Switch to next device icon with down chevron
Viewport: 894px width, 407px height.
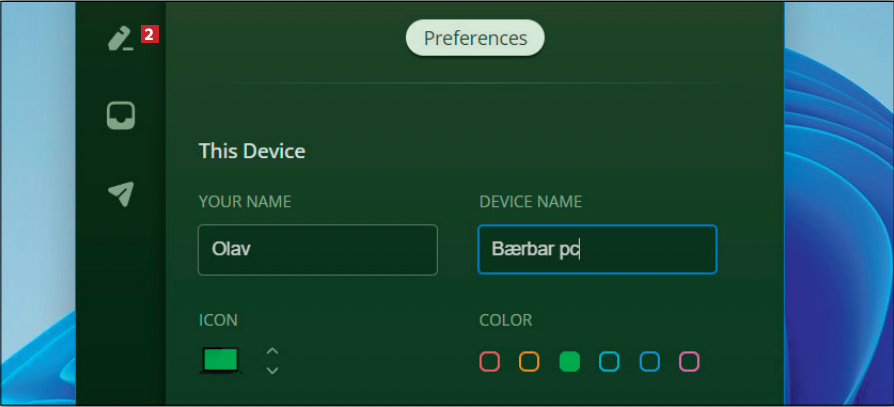point(272,371)
